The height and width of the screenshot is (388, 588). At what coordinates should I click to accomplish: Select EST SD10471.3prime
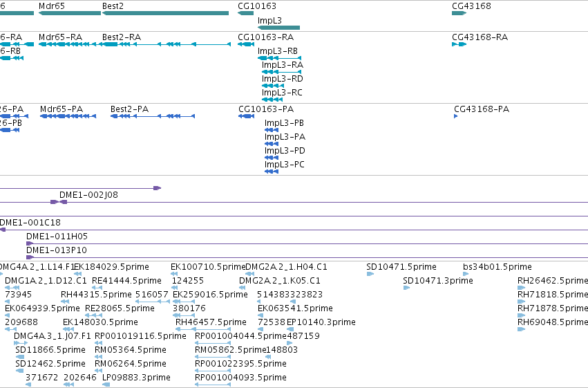406,288
